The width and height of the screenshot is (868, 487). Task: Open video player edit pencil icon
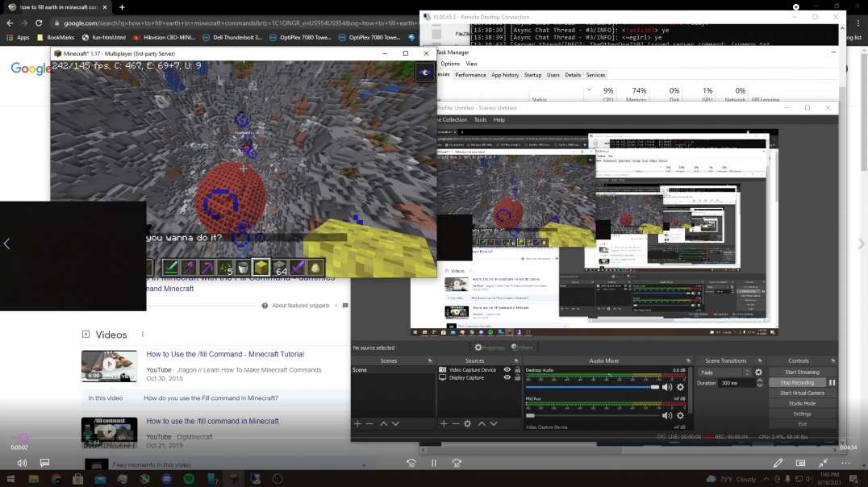coord(778,463)
